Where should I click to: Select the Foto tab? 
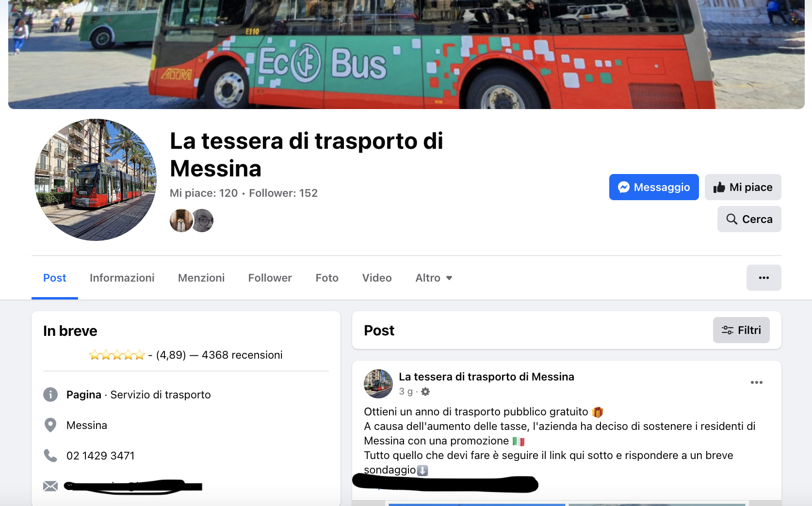[327, 278]
